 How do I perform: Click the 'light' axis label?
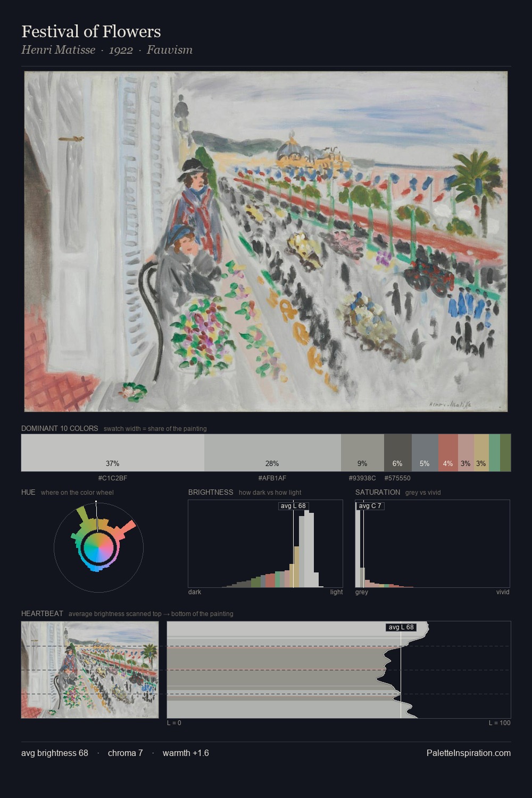click(x=336, y=592)
